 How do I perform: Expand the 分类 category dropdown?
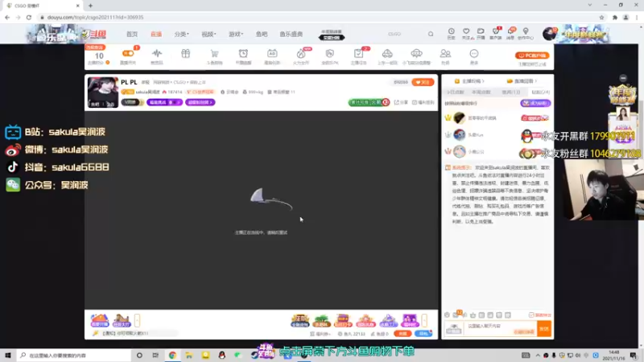182,34
